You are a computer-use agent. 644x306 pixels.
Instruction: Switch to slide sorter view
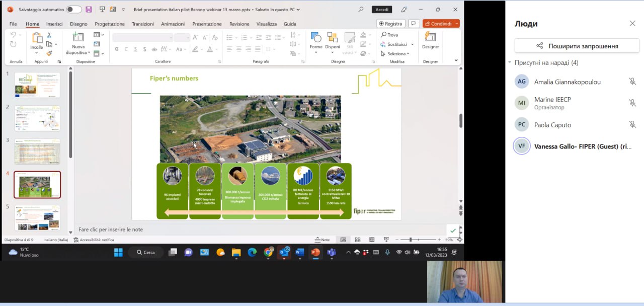coord(358,240)
